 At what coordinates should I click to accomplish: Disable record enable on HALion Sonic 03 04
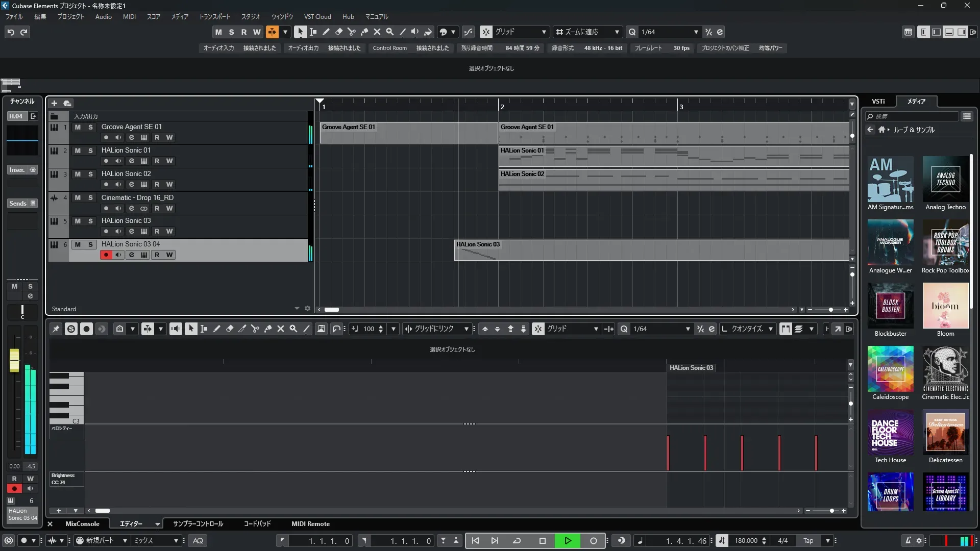[x=106, y=255]
